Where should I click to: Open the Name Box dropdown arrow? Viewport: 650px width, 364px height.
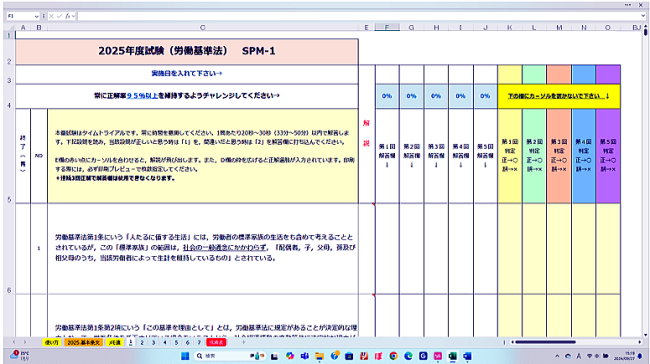[36, 16]
